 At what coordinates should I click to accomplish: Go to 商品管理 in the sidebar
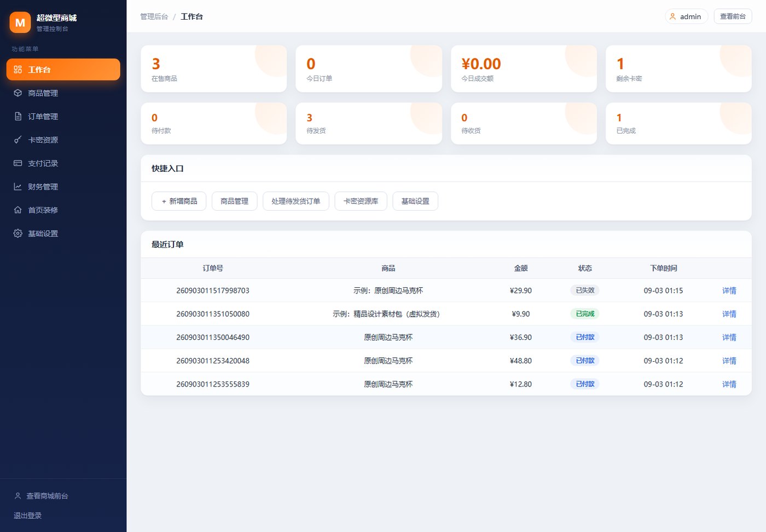click(x=63, y=93)
